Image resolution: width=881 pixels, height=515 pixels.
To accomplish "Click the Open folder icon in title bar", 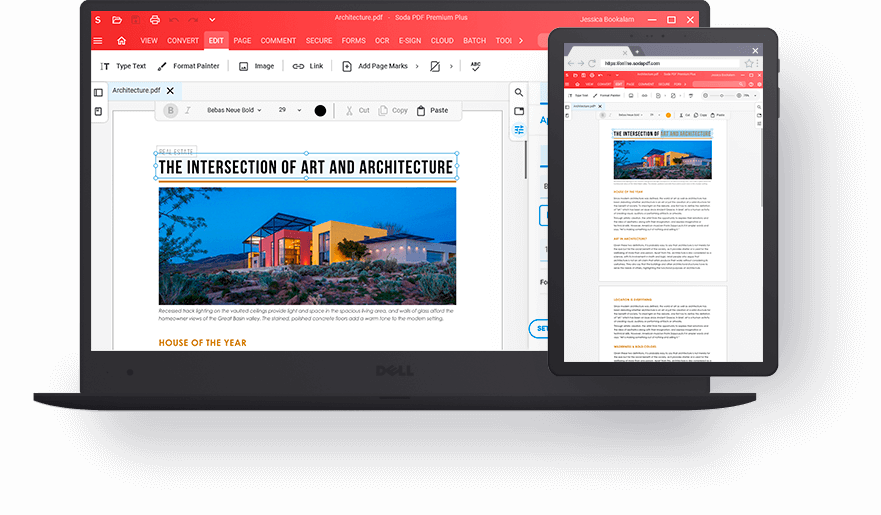I will click(x=117, y=20).
